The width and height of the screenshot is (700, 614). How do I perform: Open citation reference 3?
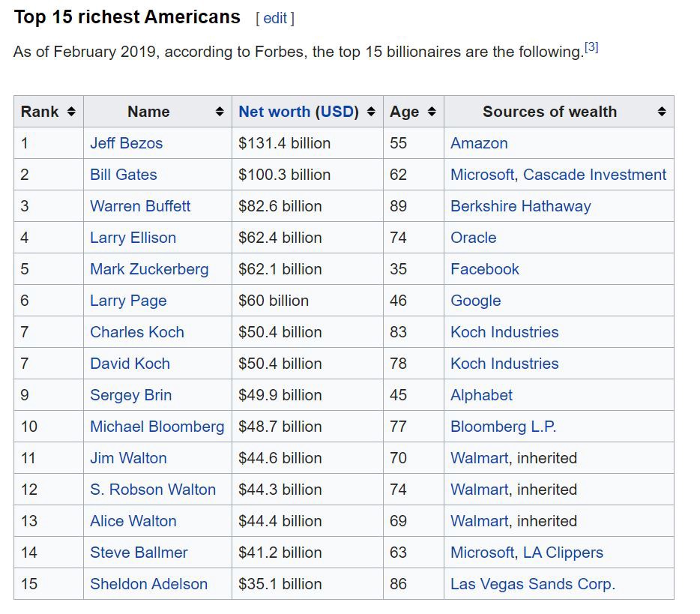[591, 48]
